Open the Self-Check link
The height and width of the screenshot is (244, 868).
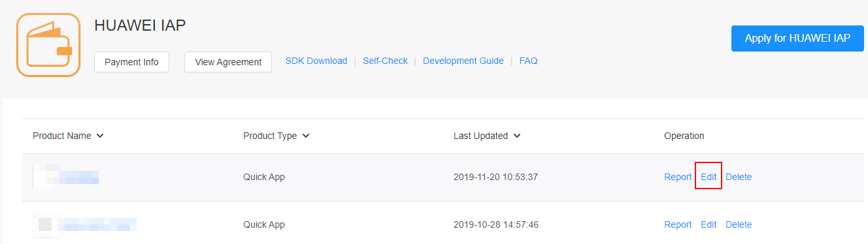pyautogui.click(x=385, y=61)
